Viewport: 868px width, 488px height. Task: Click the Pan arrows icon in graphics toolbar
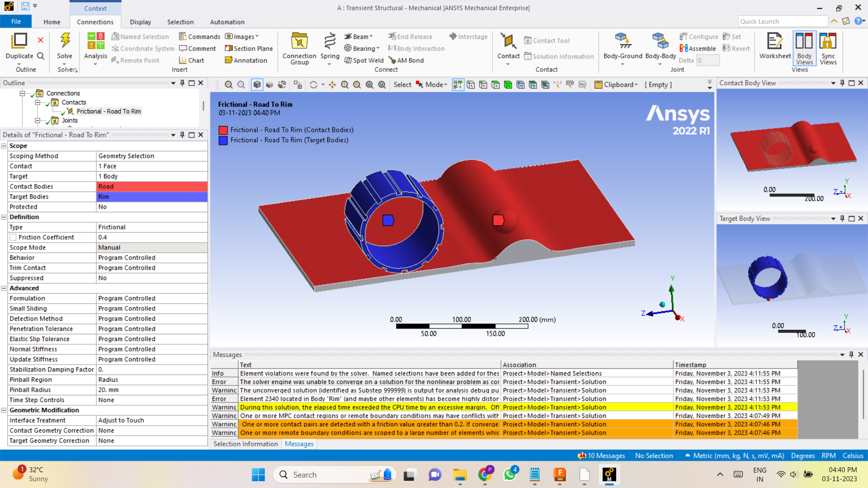(x=332, y=85)
